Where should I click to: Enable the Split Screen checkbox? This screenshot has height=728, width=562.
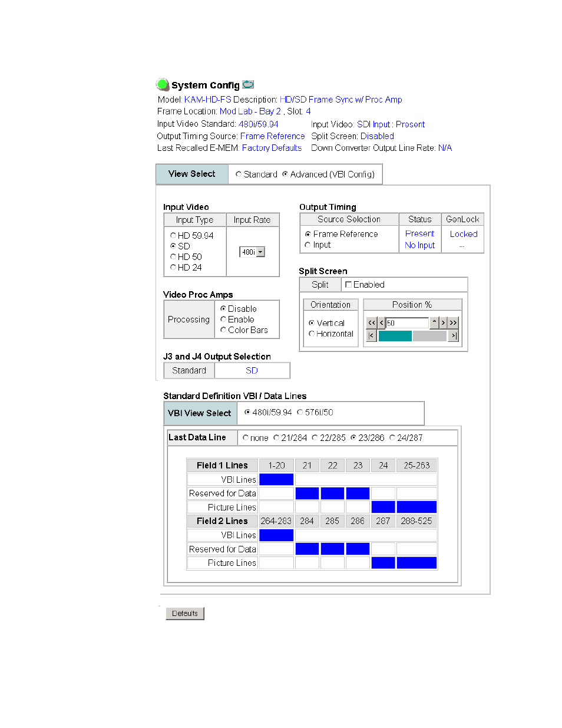(x=348, y=285)
